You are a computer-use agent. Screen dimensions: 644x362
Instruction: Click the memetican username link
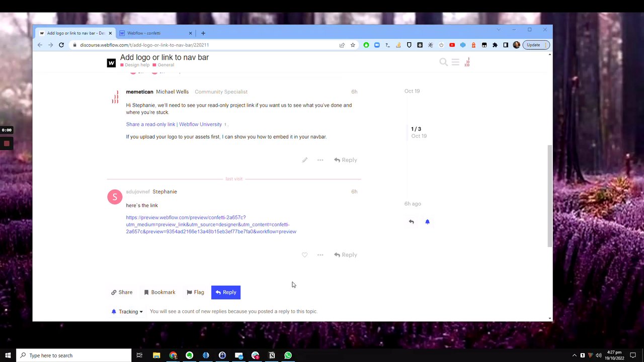pos(139,92)
